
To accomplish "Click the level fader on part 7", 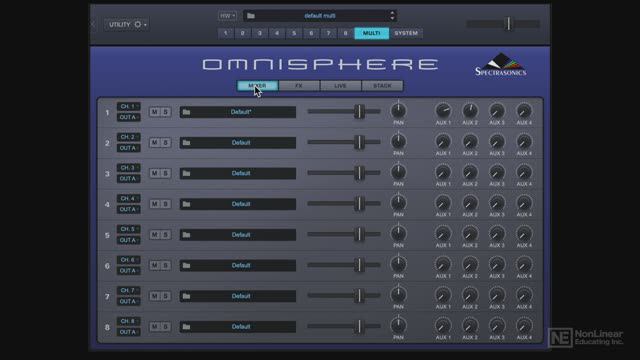I will click(344, 295).
